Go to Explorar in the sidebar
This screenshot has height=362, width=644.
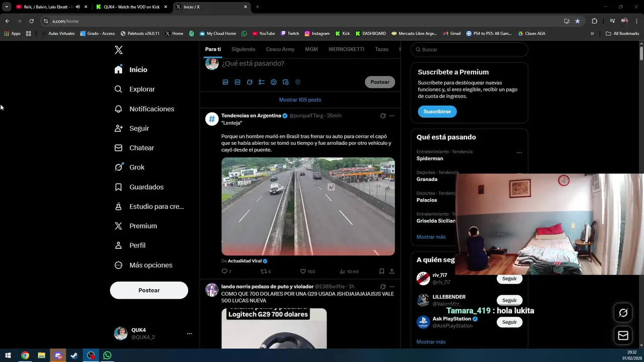tap(135, 89)
